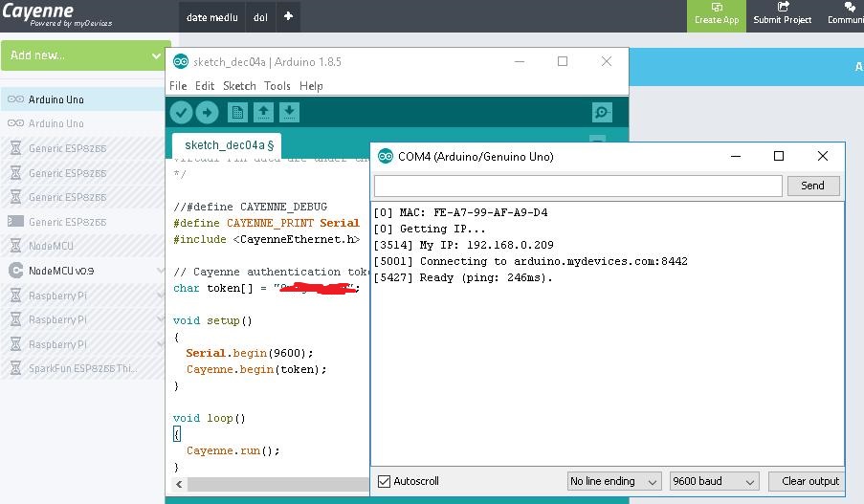Viewport: 864px width, 504px height.
Task: Click the serial monitor input field
Action: click(578, 186)
